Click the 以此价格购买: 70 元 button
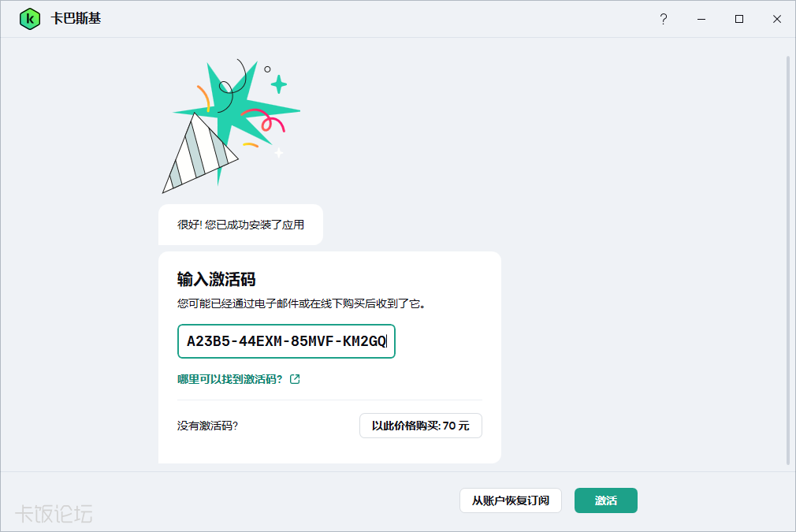 pyautogui.click(x=421, y=426)
